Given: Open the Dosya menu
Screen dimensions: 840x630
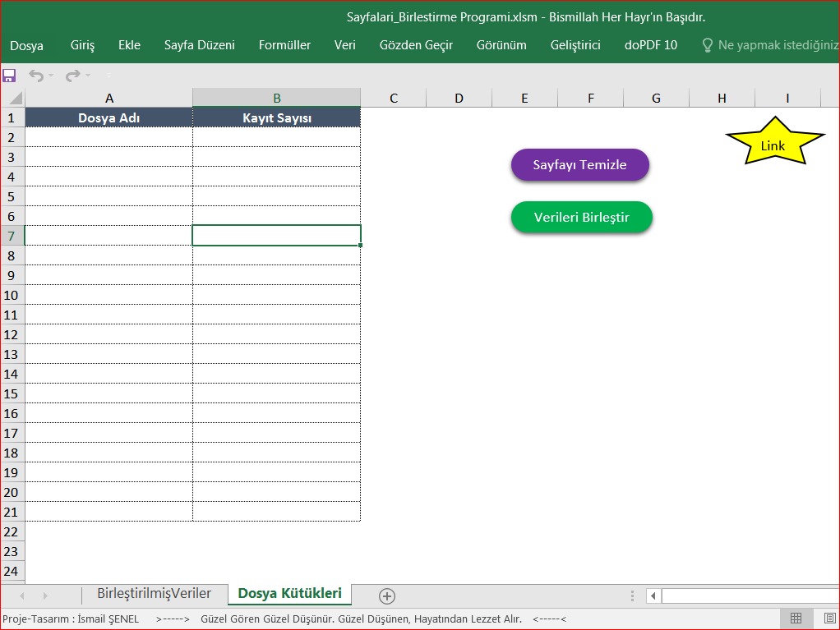Looking at the screenshot, I should point(27,45).
